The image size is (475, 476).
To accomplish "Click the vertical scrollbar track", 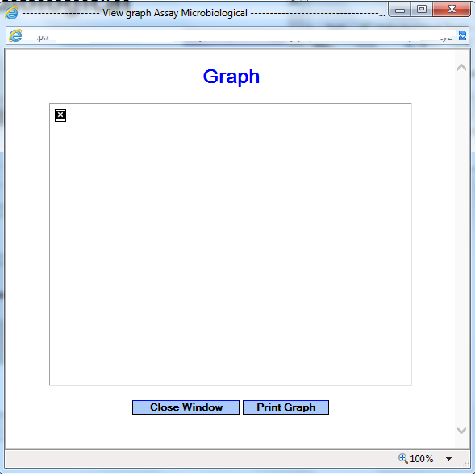I will (461, 249).
